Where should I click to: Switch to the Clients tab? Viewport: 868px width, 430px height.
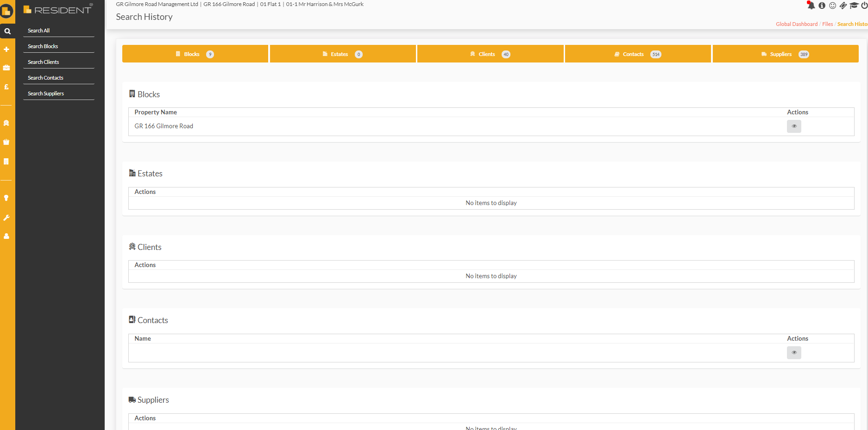491,54
